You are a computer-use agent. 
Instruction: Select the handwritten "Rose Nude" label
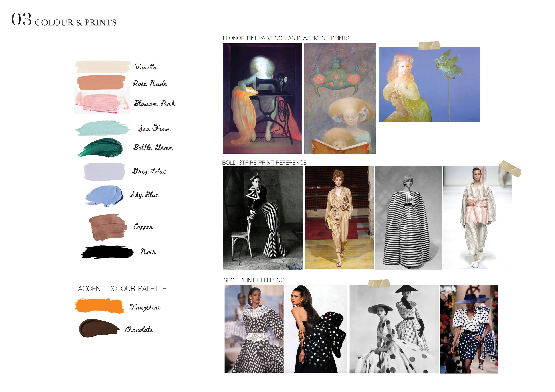150,83
